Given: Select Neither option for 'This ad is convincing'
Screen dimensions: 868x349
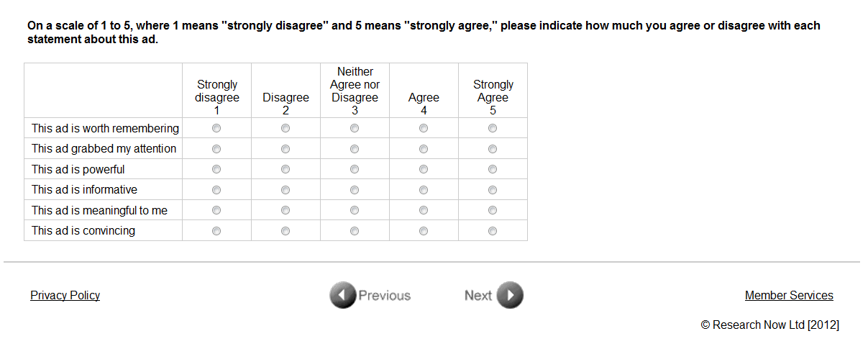Looking at the screenshot, I should pos(355,231).
